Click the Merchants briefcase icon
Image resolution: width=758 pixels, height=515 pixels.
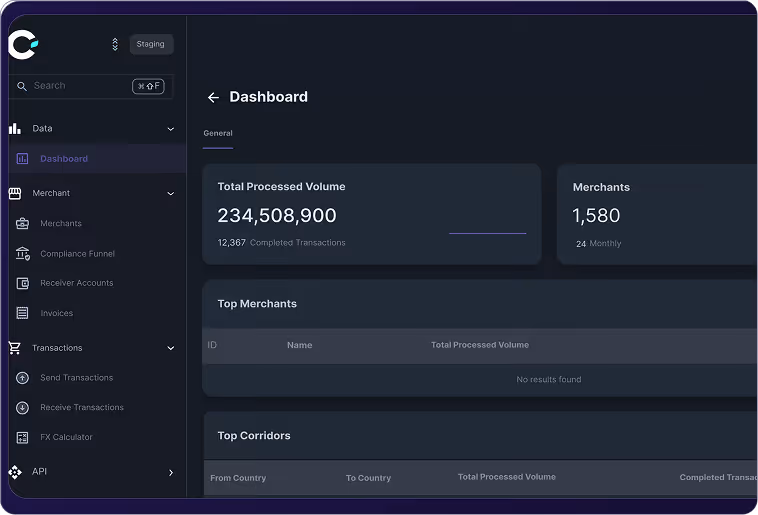(x=22, y=223)
